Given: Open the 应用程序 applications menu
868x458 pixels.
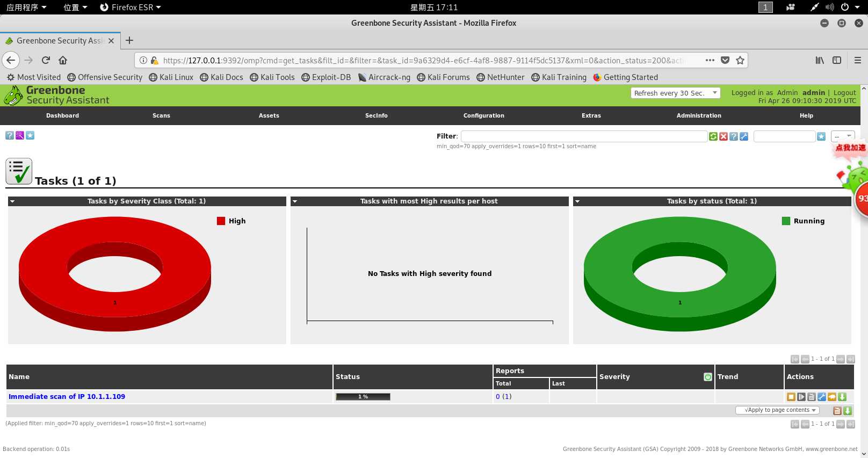Looking at the screenshot, I should pos(26,7).
